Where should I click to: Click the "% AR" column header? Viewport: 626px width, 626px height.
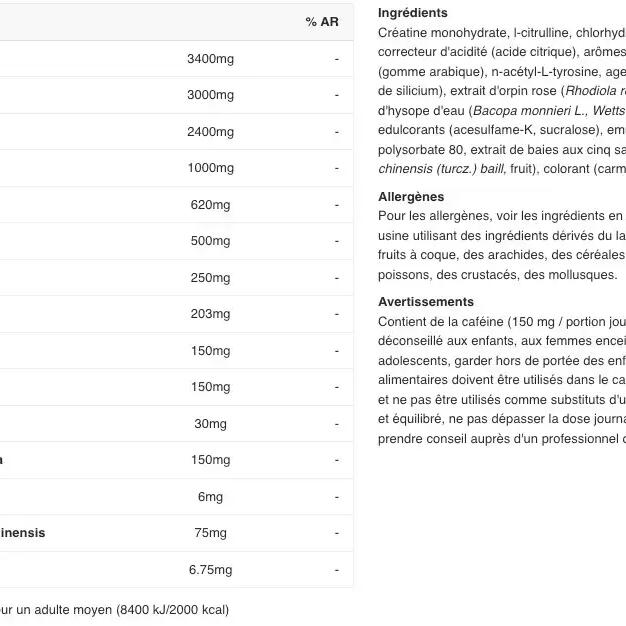click(x=322, y=22)
